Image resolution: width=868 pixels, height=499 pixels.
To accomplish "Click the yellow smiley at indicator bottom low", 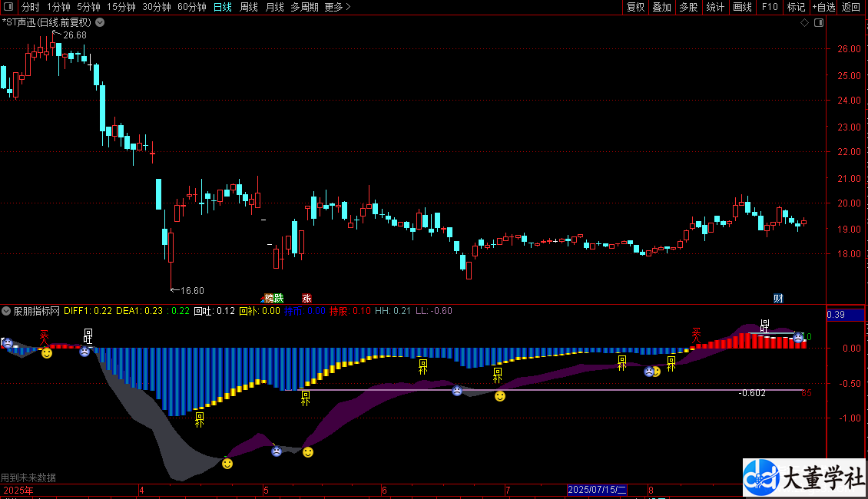I will tap(227, 464).
